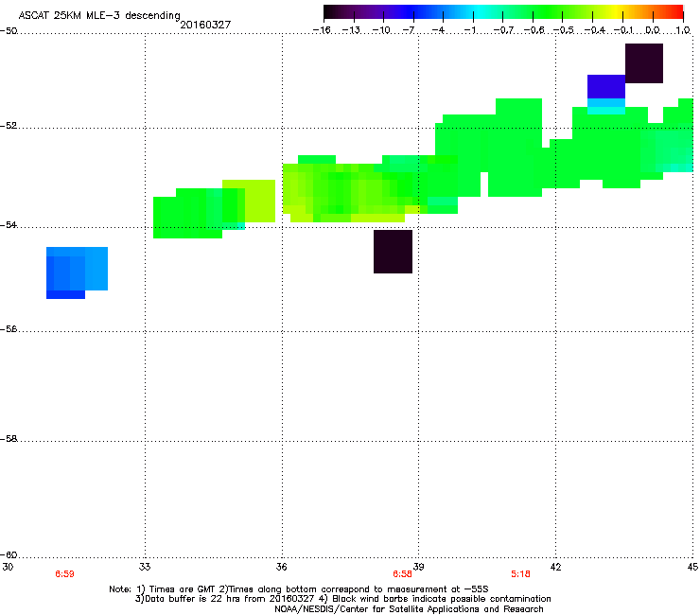Click the colorbar label -13
This screenshot has height=615, width=700.
click(x=351, y=30)
